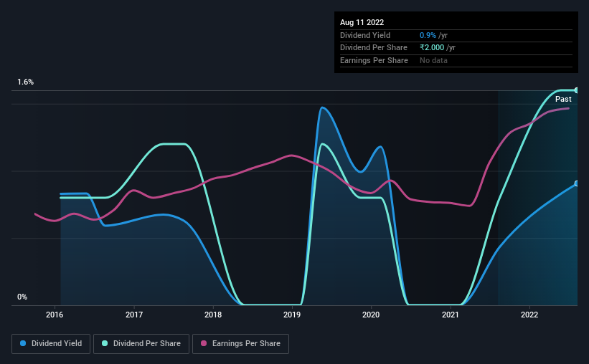
Task: Toggle the Dividend Per Share legend button
Action: coord(141,344)
